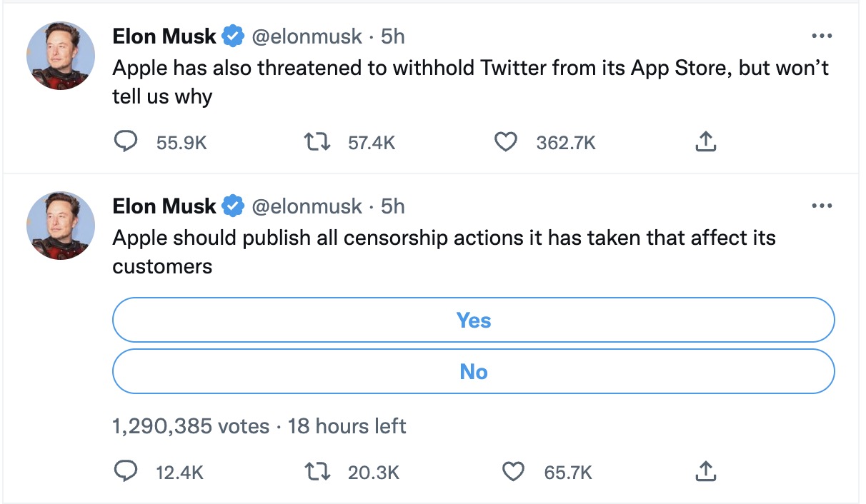
Task: Open replies on the App Store tweet
Action: 126,143
